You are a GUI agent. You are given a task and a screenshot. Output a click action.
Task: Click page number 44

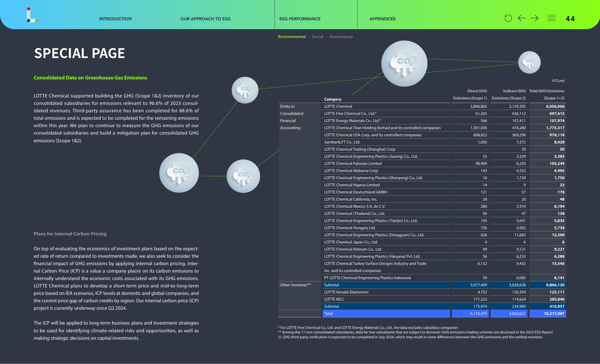[x=570, y=19]
